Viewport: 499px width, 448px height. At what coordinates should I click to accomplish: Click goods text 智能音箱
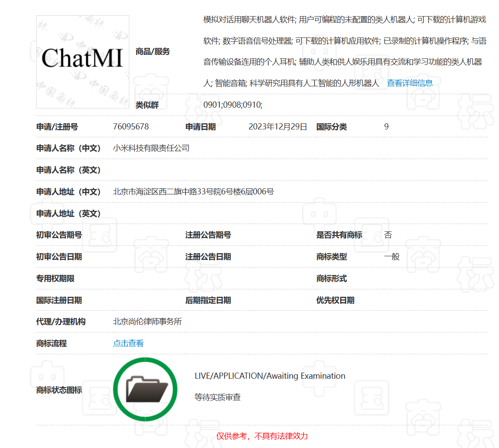coord(230,83)
